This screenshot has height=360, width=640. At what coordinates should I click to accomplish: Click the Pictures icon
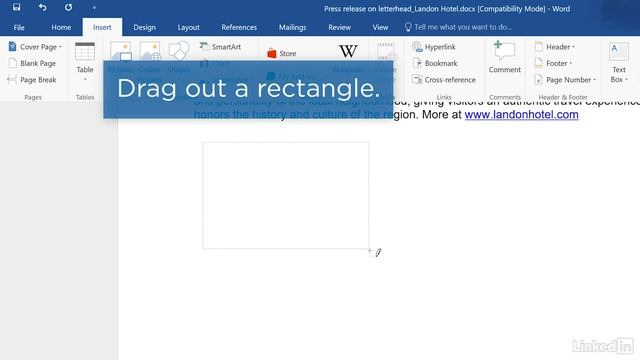tap(121, 51)
